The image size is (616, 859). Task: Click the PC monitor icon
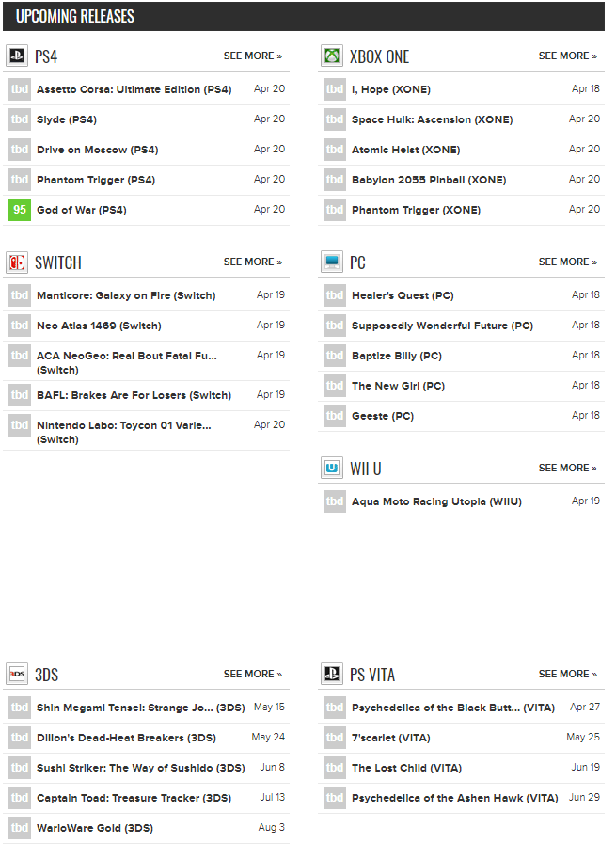tap(332, 262)
